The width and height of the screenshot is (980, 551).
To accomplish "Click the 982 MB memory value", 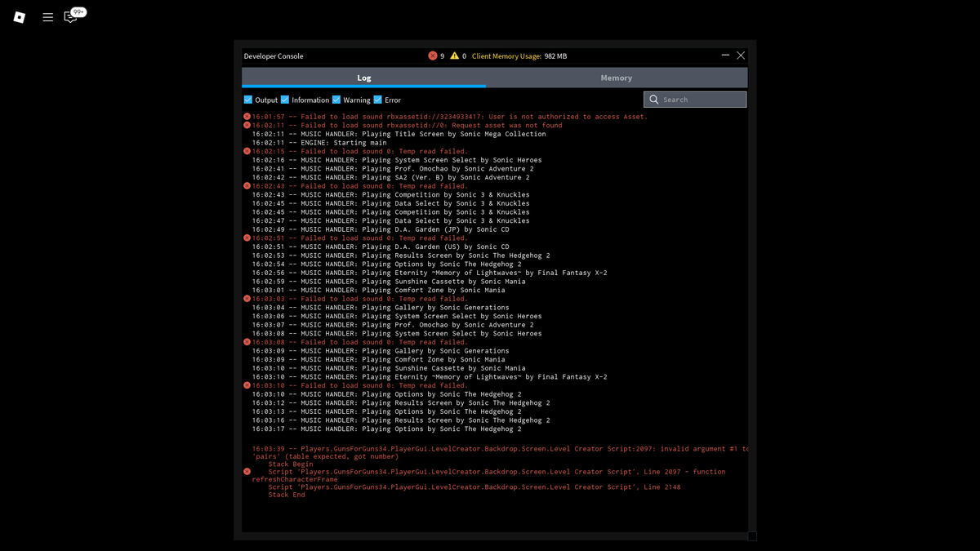I will (x=555, y=56).
